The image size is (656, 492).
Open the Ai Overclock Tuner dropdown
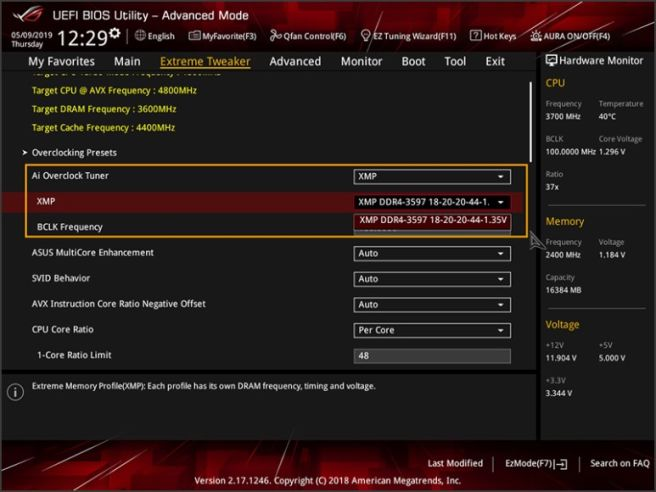point(432,177)
